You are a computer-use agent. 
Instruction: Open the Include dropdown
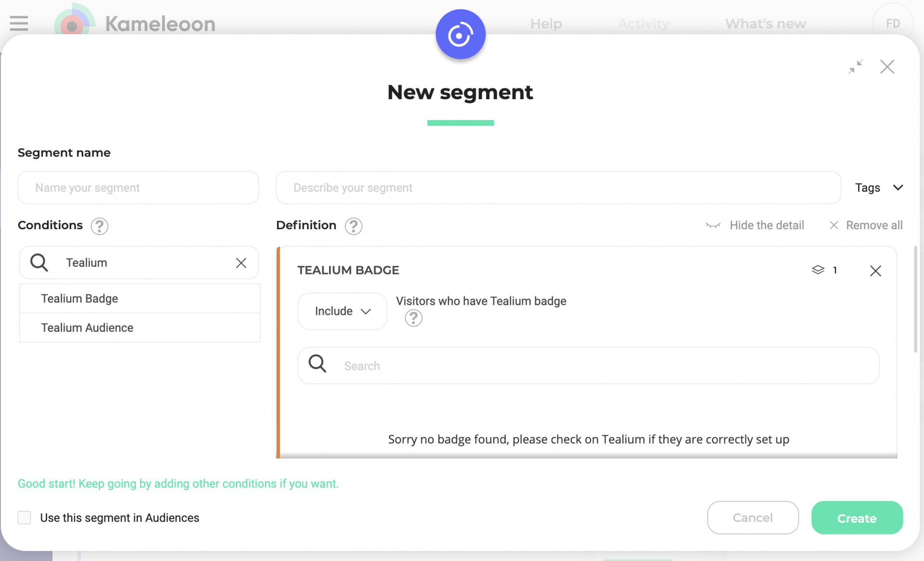[x=342, y=311]
